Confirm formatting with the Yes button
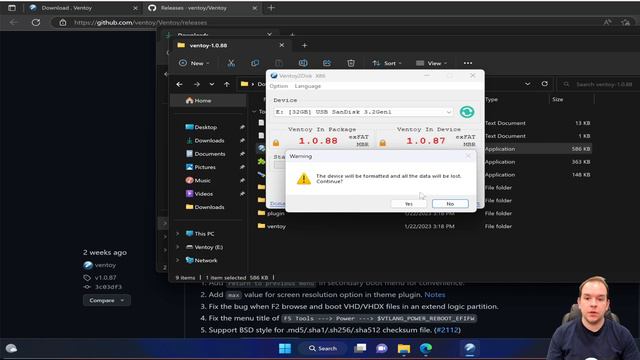The image size is (640, 360). 409,203
